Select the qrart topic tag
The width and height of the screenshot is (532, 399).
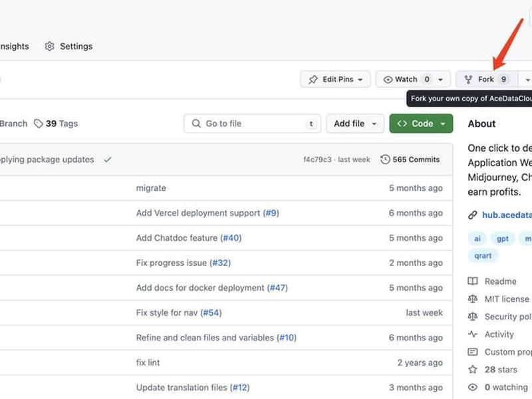[x=483, y=255]
